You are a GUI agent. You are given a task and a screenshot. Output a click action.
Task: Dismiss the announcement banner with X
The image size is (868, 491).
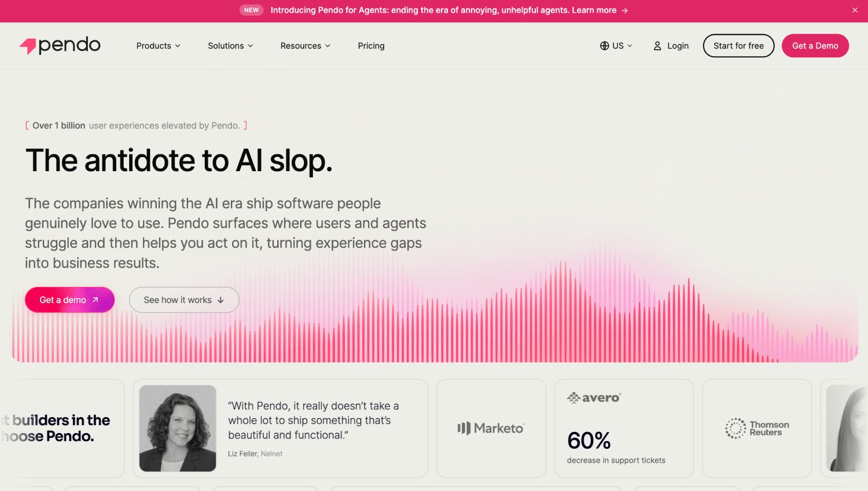[855, 10]
